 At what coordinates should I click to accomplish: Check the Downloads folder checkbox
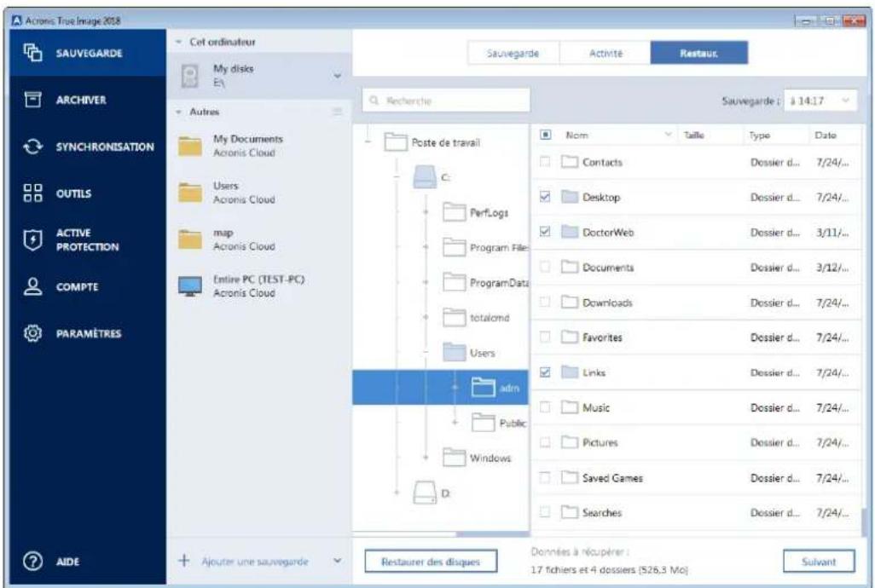545,302
